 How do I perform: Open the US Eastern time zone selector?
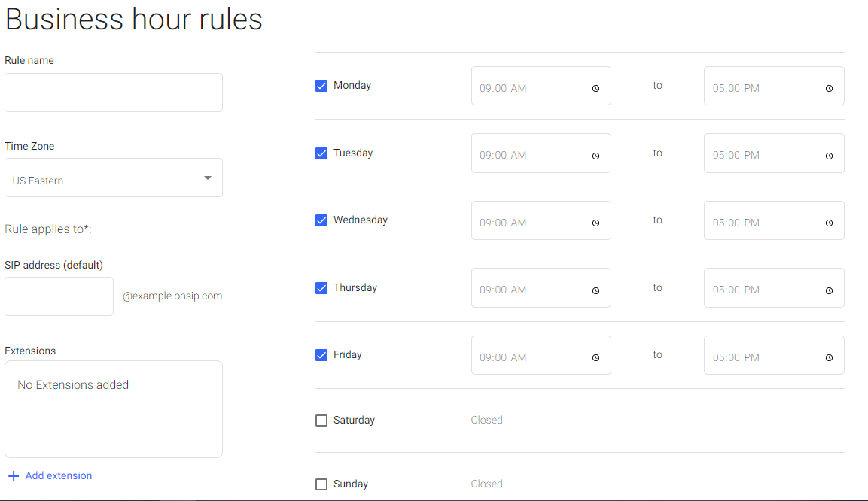click(114, 178)
